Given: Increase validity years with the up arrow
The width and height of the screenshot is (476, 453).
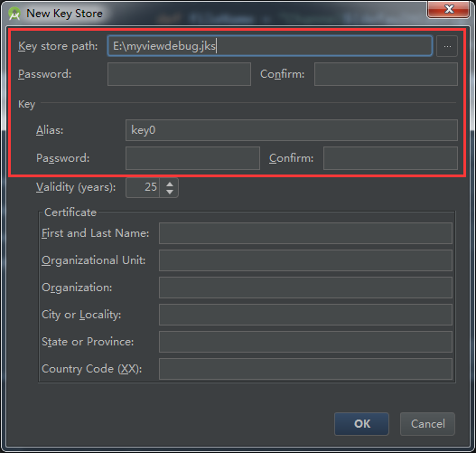Looking at the screenshot, I should [x=170, y=184].
